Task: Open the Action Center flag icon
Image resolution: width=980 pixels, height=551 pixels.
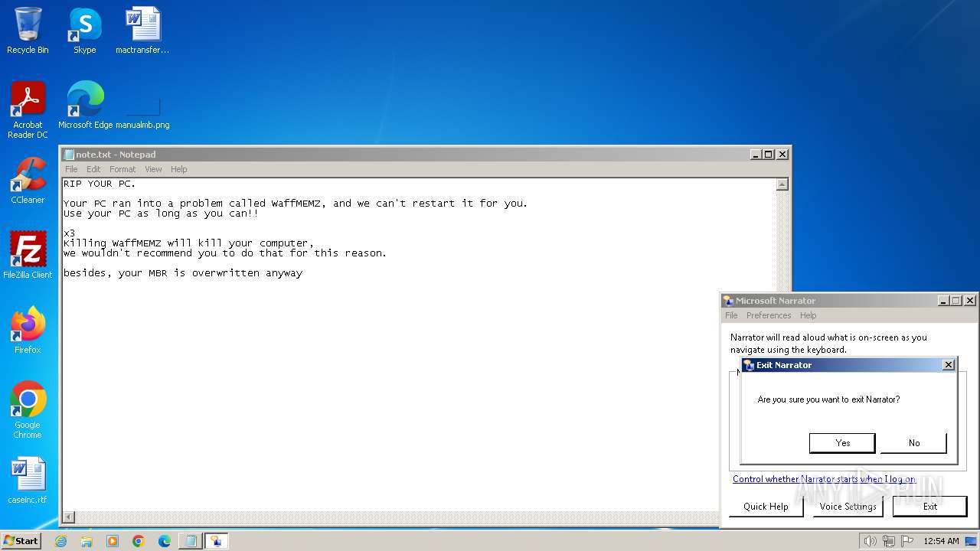Action: 907,541
